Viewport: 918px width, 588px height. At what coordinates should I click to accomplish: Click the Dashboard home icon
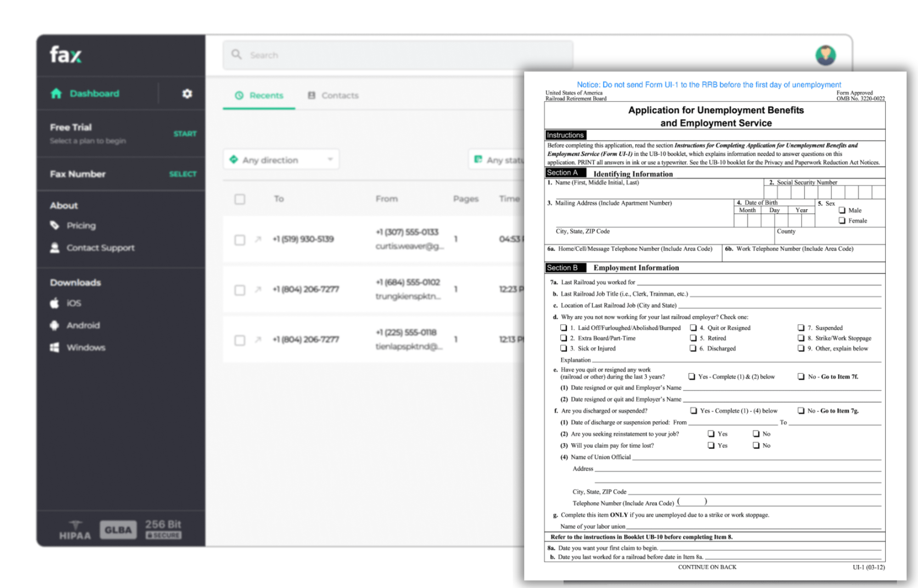tap(56, 94)
